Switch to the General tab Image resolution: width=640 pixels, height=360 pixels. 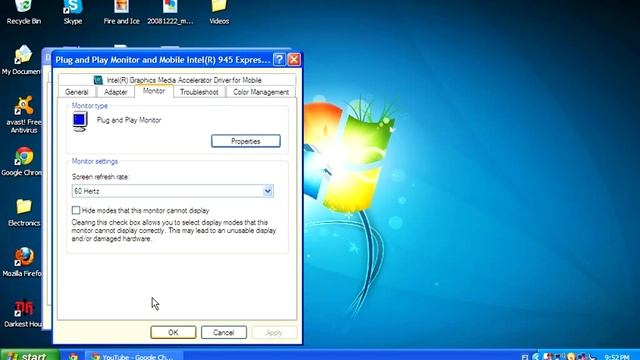pyautogui.click(x=77, y=92)
